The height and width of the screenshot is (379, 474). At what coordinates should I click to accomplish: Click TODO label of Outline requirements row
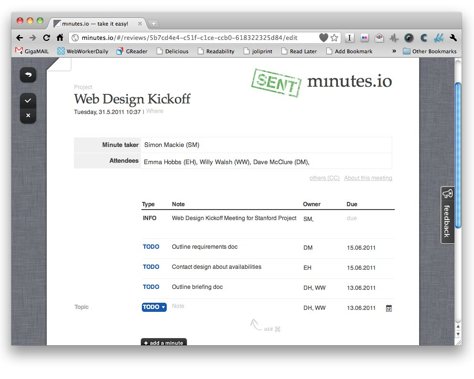click(151, 247)
